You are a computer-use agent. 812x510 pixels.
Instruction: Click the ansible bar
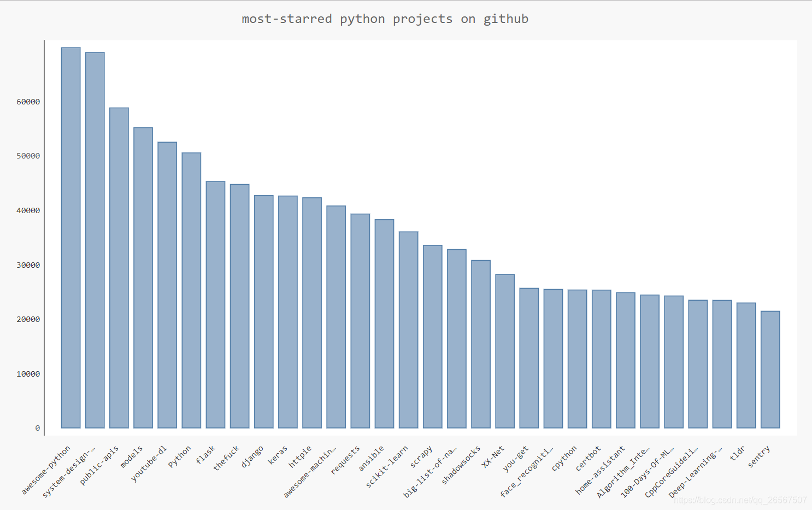point(384,324)
